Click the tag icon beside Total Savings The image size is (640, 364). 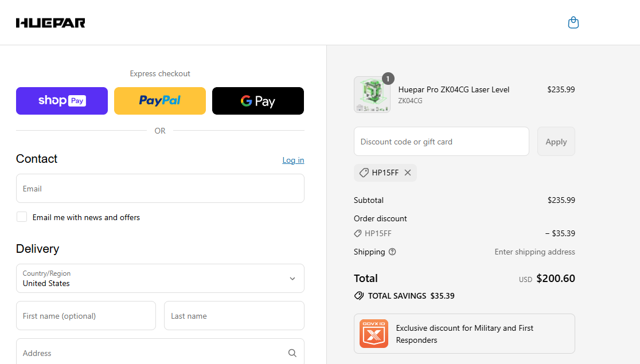359,296
